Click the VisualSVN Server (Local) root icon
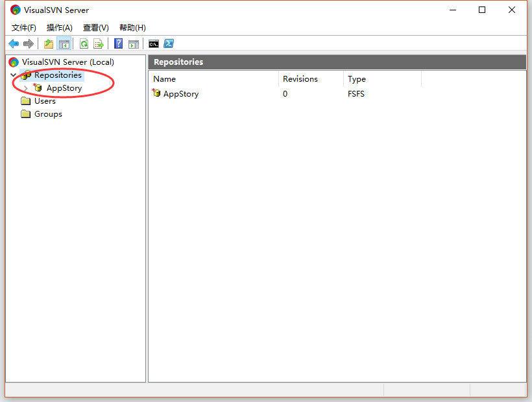The height and width of the screenshot is (402, 532). point(14,62)
